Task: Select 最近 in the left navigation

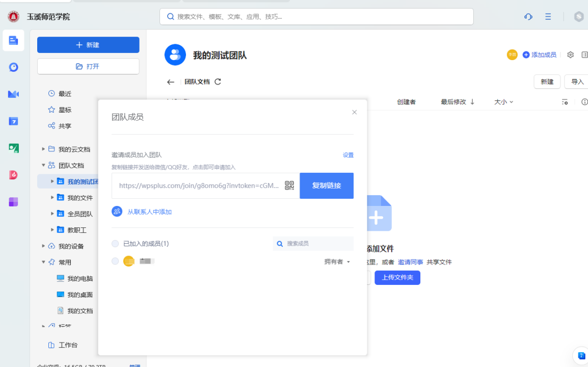Action: coord(65,94)
